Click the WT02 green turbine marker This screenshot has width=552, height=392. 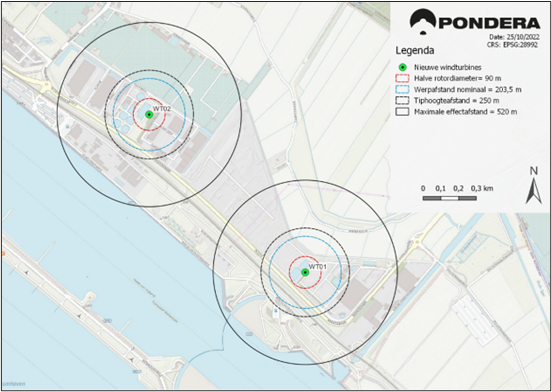[x=149, y=114]
